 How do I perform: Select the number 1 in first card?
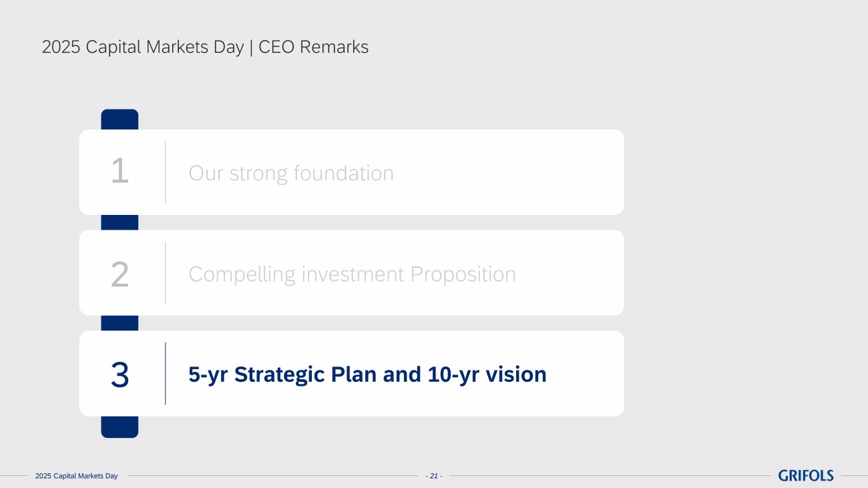click(120, 172)
